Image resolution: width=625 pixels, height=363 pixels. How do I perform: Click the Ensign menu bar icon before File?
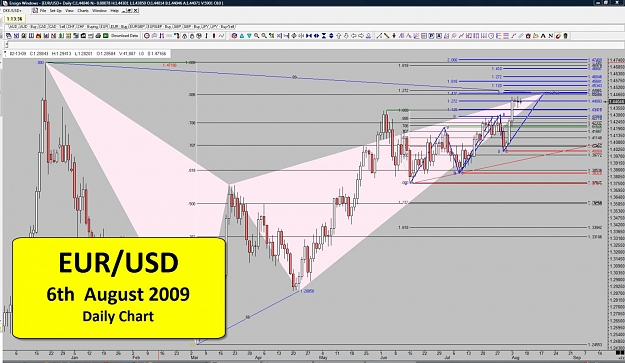click(35, 11)
